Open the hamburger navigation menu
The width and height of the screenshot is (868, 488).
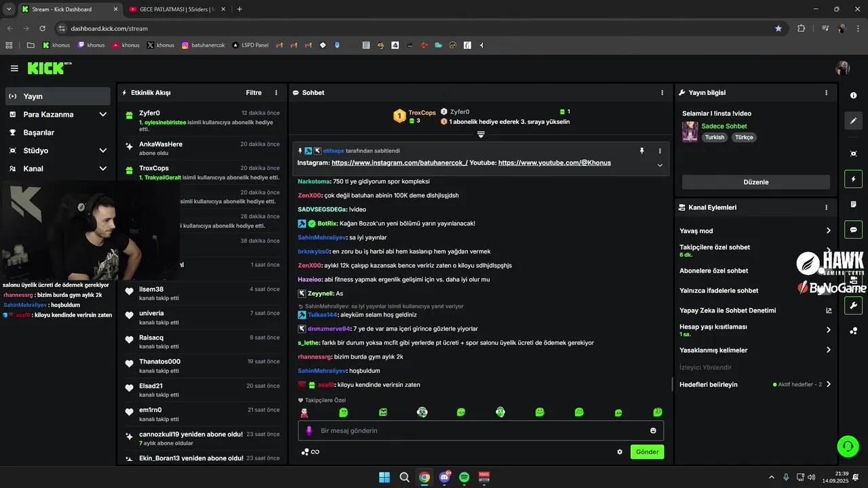pyautogui.click(x=14, y=68)
